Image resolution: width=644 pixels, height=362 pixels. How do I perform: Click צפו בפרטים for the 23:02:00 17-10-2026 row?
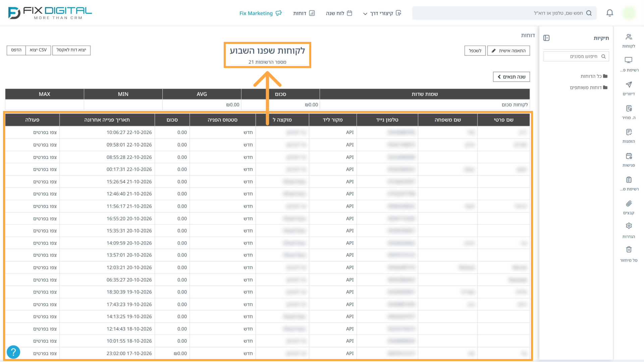[x=45, y=353]
